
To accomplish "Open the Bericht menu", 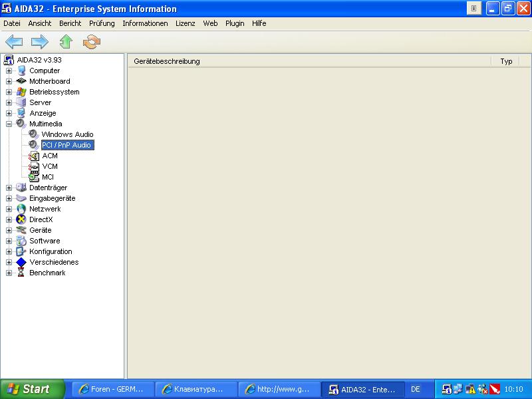I will pos(70,23).
